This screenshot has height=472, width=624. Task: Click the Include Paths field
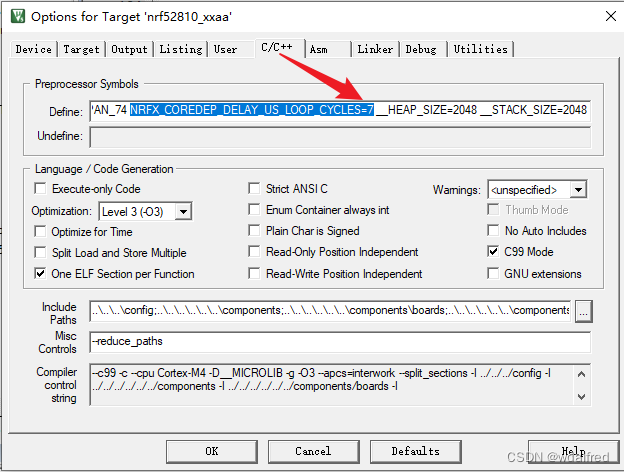(330, 311)
